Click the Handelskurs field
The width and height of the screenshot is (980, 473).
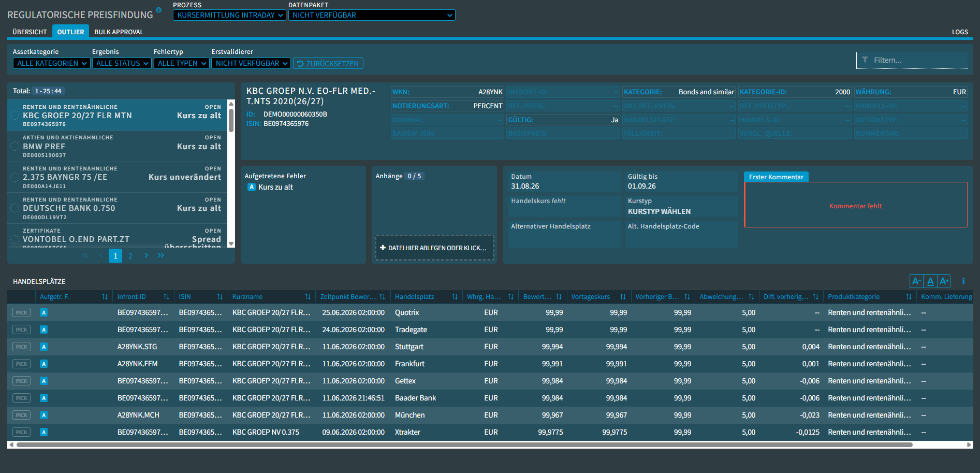click(x=564, y=206)
